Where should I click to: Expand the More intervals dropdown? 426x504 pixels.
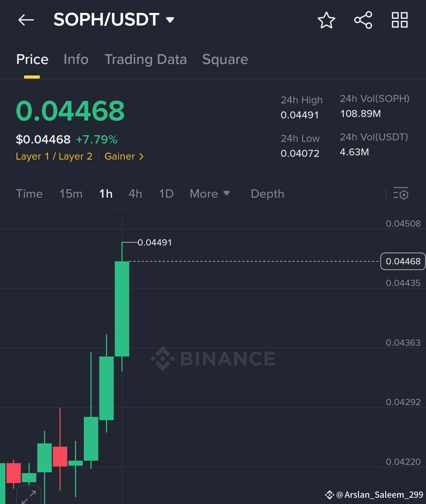210,193
